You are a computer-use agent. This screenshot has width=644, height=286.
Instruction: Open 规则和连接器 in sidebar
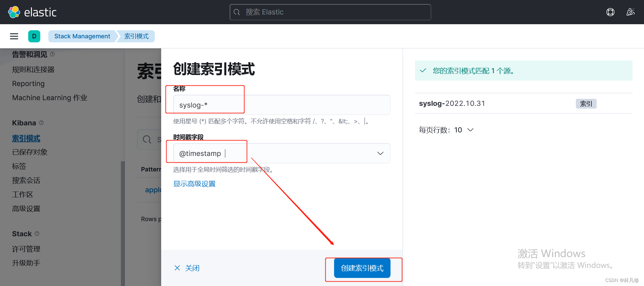(33, 70)
